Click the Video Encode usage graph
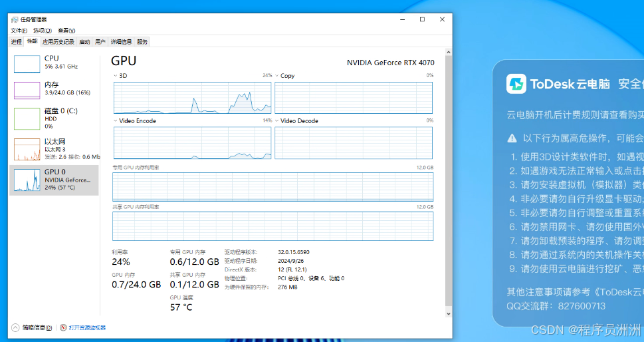Screen dimensions: 644x342 (x=193, y=142)
